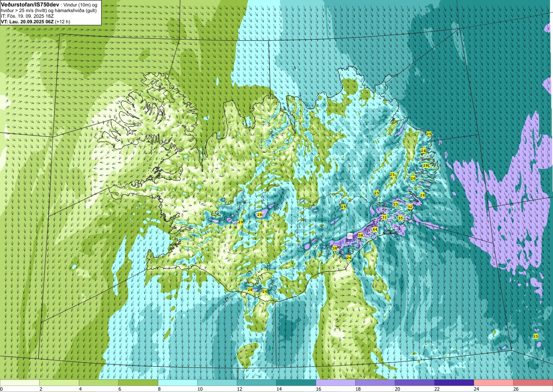Select the 20–22 m/s purple legend swatch
553x392 pixels.
point(415,383)
